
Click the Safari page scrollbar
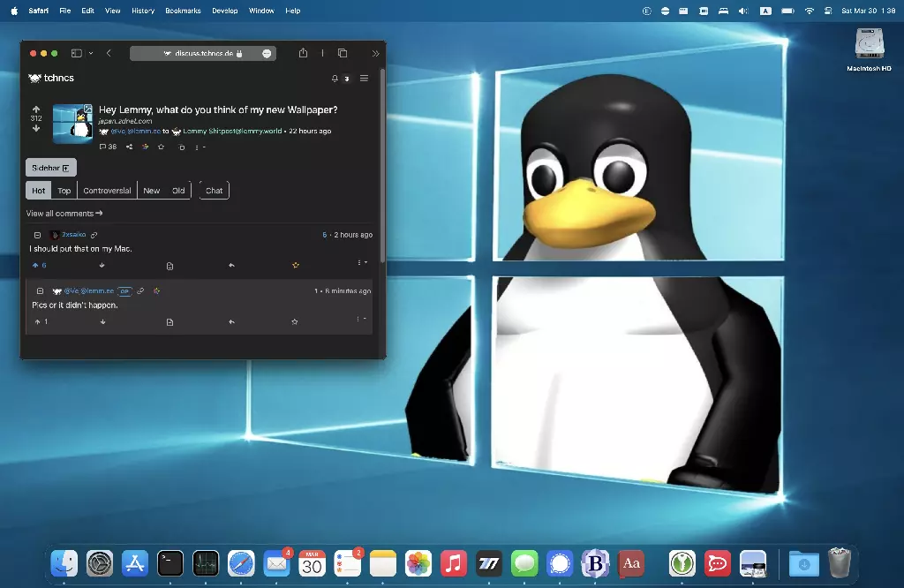coord(382,165)
